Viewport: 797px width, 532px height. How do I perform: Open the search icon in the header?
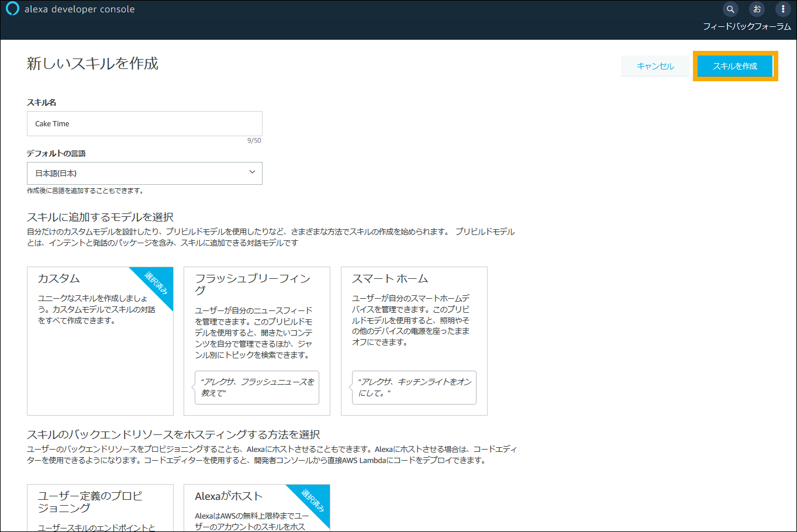730,9
